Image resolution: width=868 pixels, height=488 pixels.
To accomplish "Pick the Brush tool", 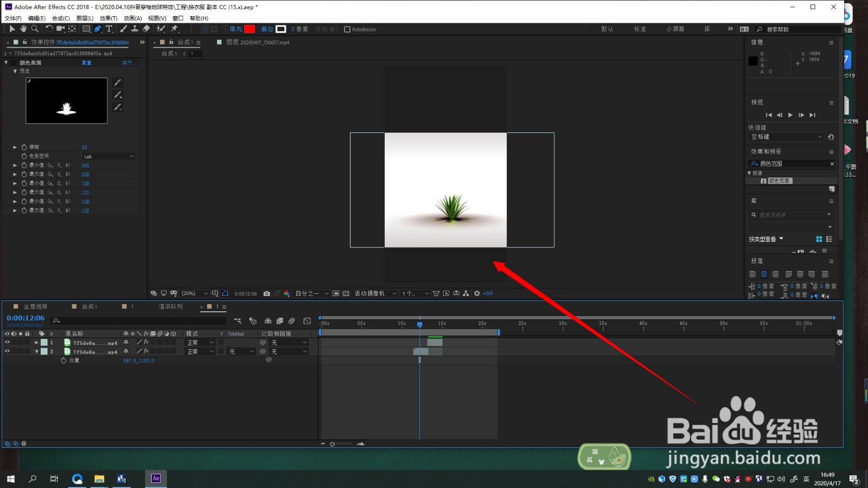I will [124, 29].
